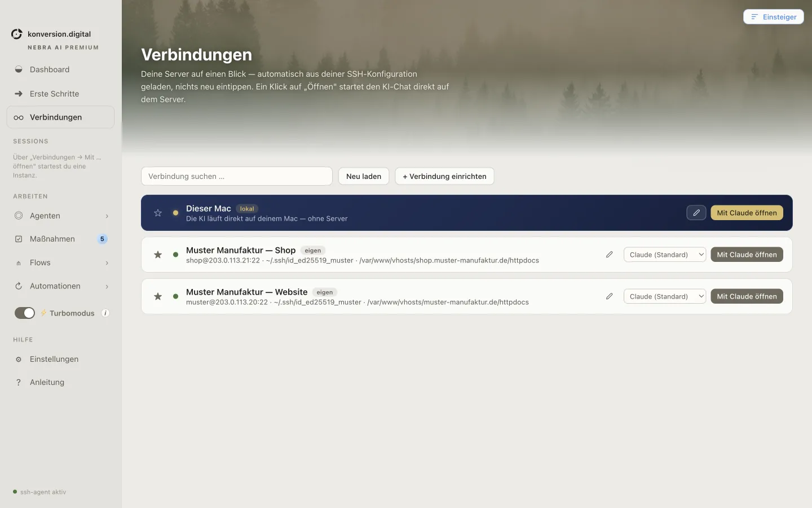812x508 pixels.
Task: Select Verbindungen in the sidebar
Action: pyautogui.click(x=60, y=117)
